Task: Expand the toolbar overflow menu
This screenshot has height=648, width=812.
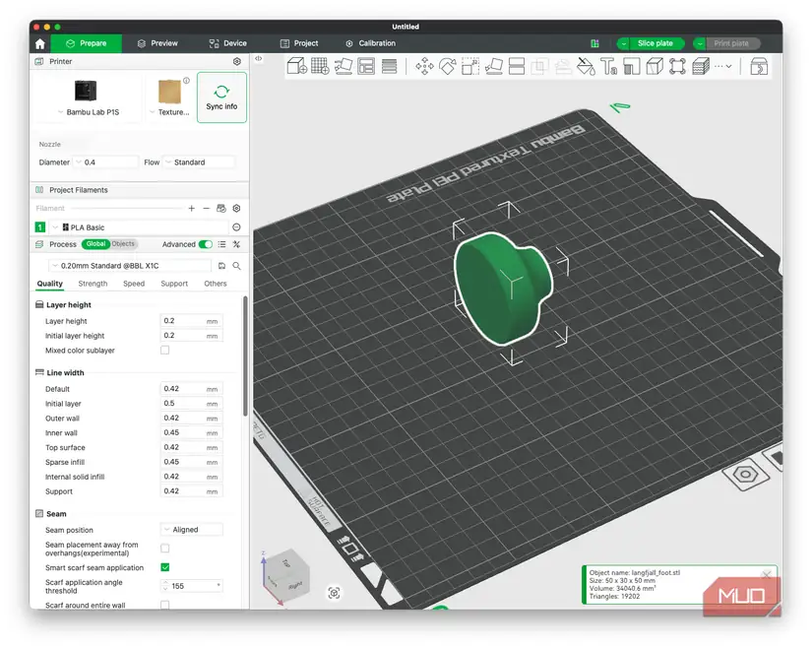Action: (723, 66)
